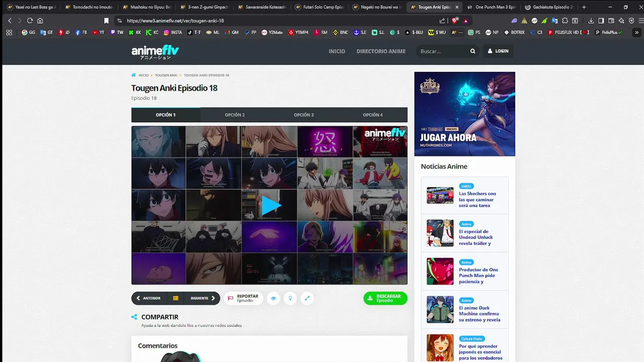Toggle the eye mark-as-seen icon

[x=273, y=298]
